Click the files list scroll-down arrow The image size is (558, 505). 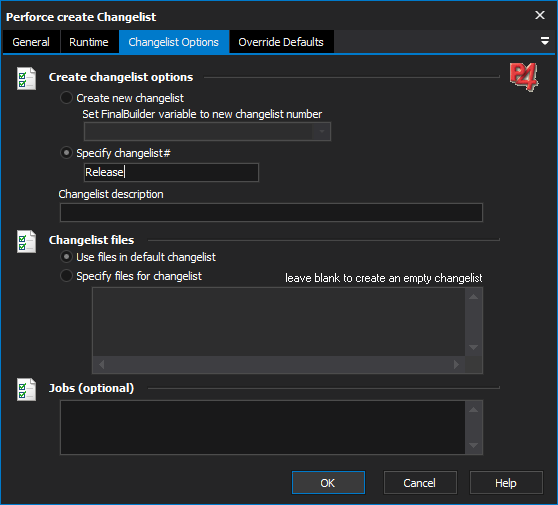473,347
